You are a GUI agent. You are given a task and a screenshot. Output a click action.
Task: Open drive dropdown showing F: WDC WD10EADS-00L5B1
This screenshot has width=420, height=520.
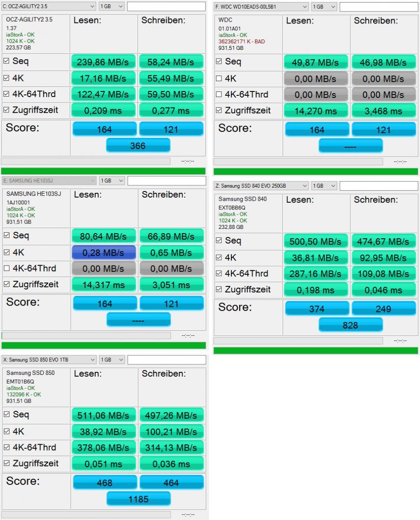click(261, 7)
